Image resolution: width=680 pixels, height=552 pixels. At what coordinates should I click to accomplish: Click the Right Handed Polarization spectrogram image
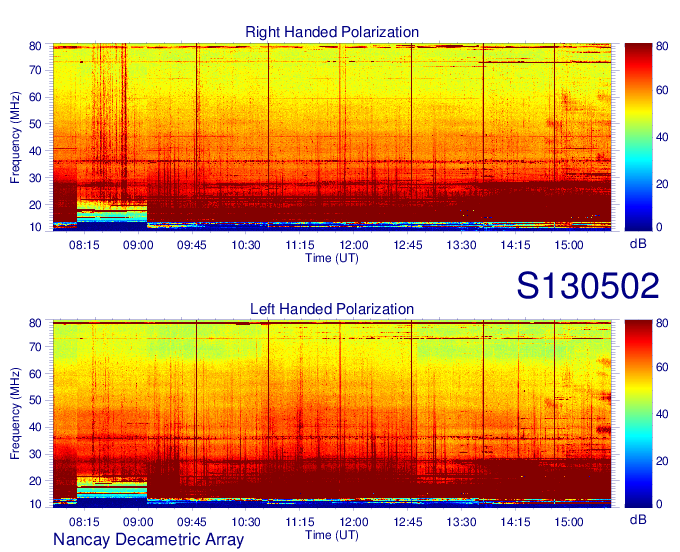(332, 137)
